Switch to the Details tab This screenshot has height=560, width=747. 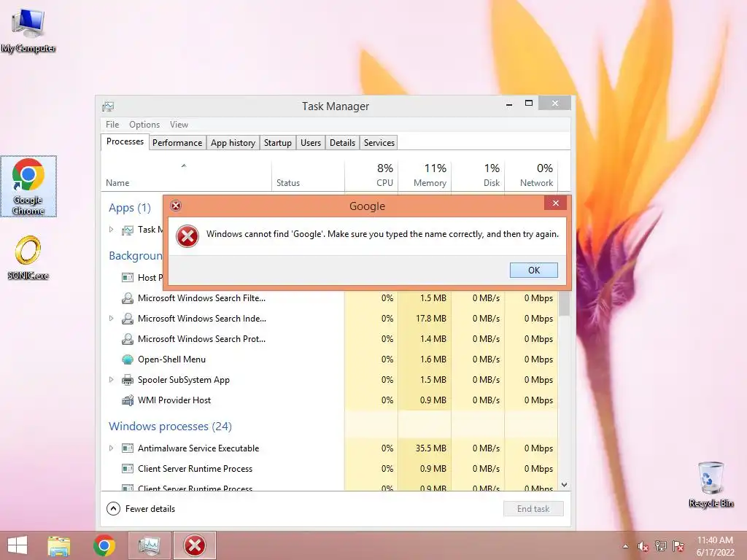(343, 143)
